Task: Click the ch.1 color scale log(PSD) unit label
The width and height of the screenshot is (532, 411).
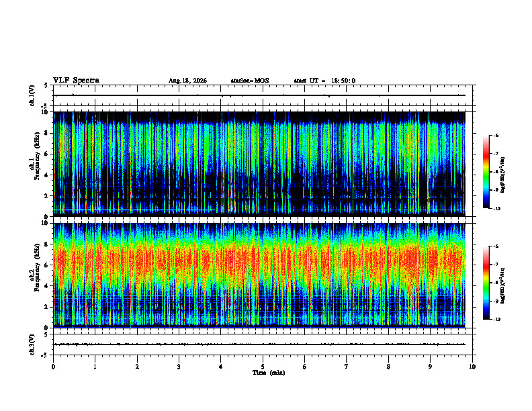Action: click(503, 175)
